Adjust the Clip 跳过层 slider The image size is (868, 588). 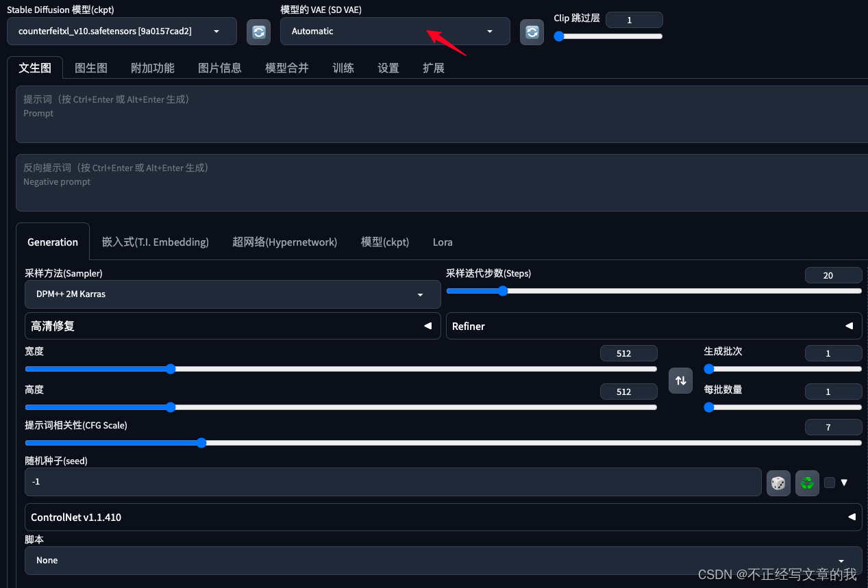tap(608, 36)
